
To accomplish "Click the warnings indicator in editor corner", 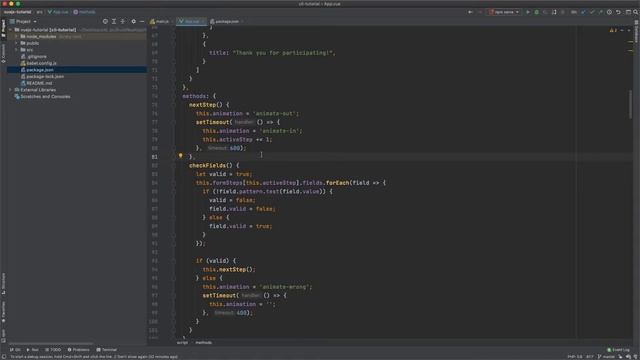I will coord(613,30).
